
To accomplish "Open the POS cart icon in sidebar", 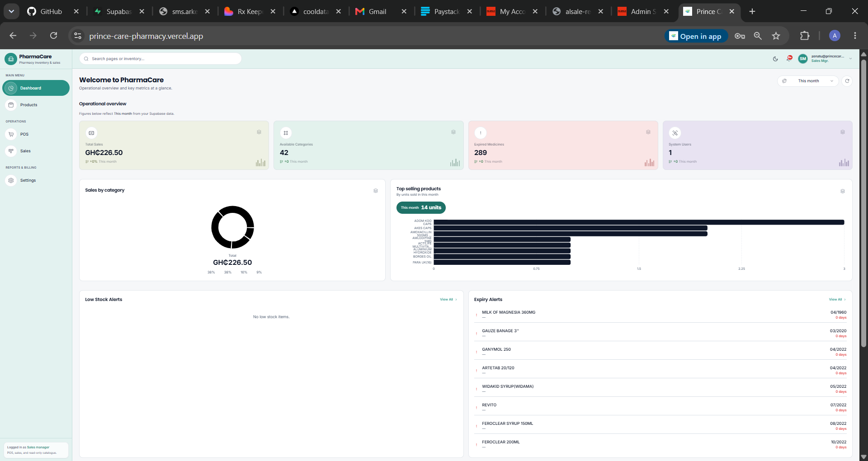I will [11, 134].
